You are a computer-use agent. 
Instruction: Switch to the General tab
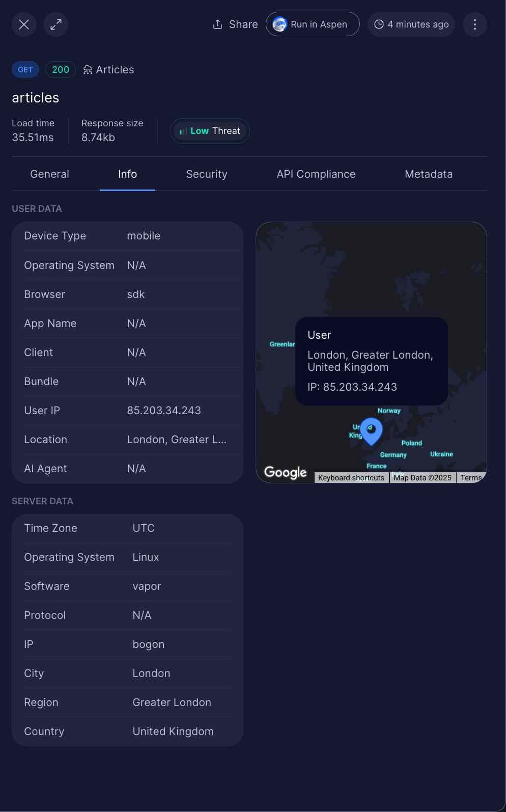[x=49, y=174]
